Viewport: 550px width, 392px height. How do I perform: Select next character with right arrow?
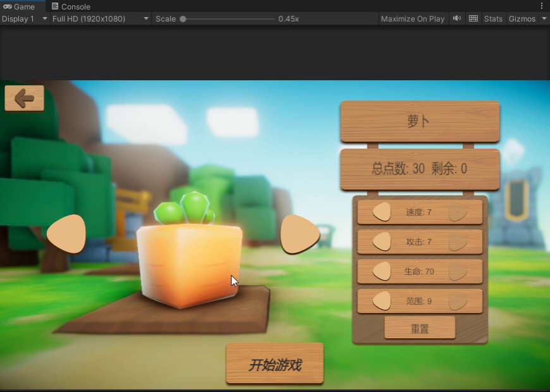pyautogui.click(x=299, y=234)
